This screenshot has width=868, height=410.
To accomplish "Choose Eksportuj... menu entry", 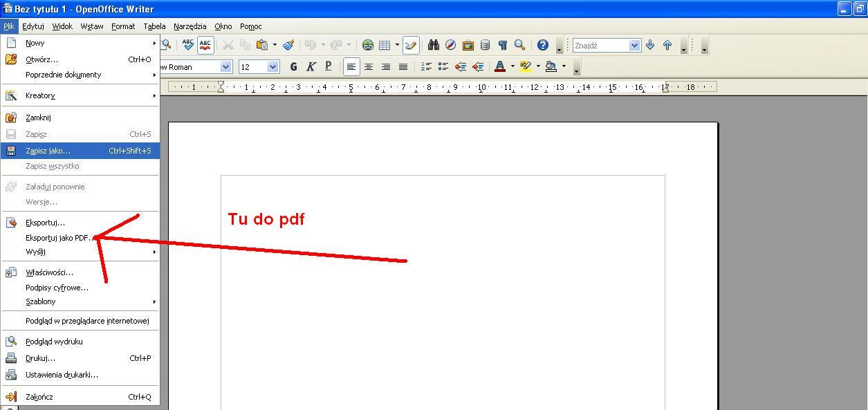I will tap(80, 223).
